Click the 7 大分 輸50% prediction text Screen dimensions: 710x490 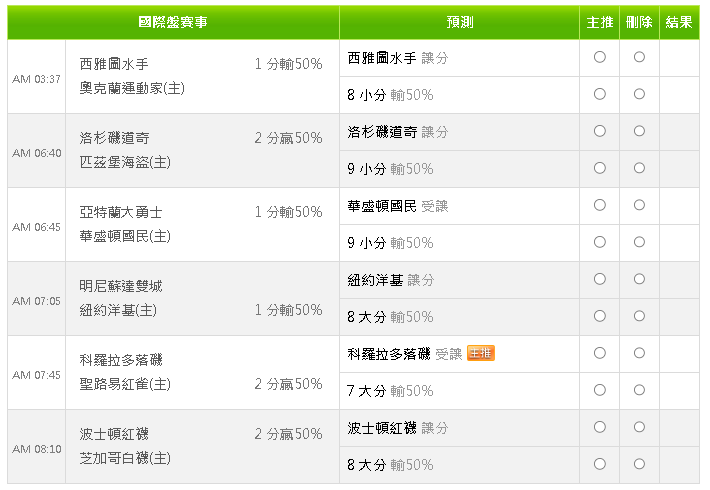pyautogui.click(x=390, y=391)
